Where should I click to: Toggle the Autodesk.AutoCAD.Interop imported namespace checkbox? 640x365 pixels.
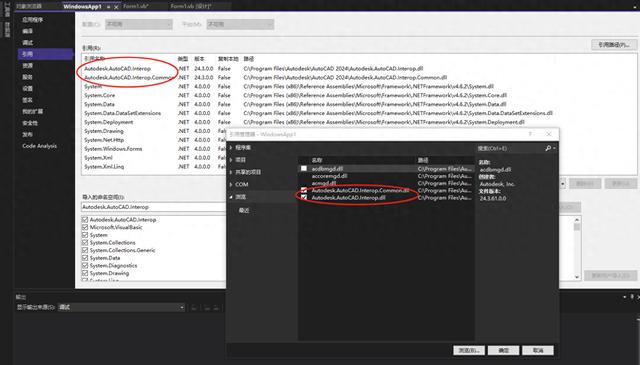pyautogui.click(x=85, y=220)
